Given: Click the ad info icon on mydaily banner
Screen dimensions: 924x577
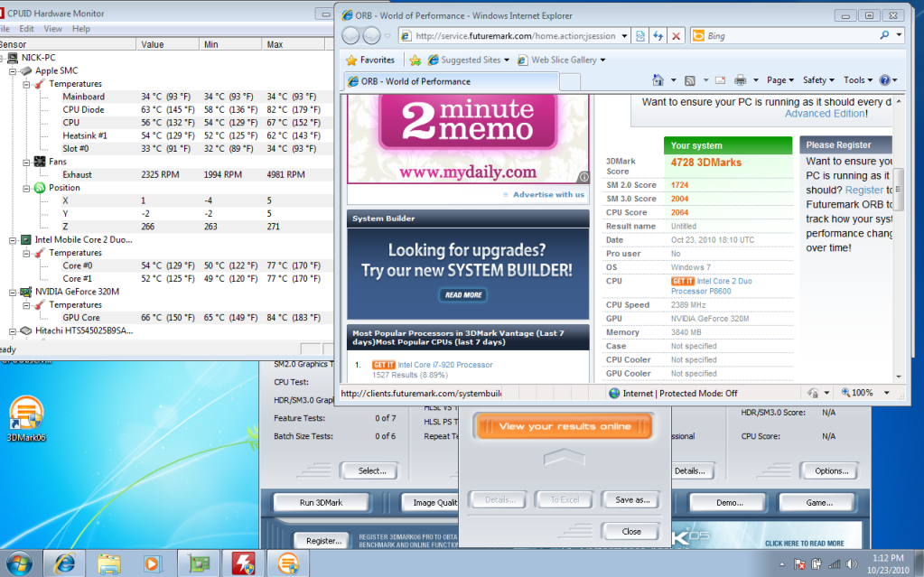Looking at the screenshot, I should 583,176.
